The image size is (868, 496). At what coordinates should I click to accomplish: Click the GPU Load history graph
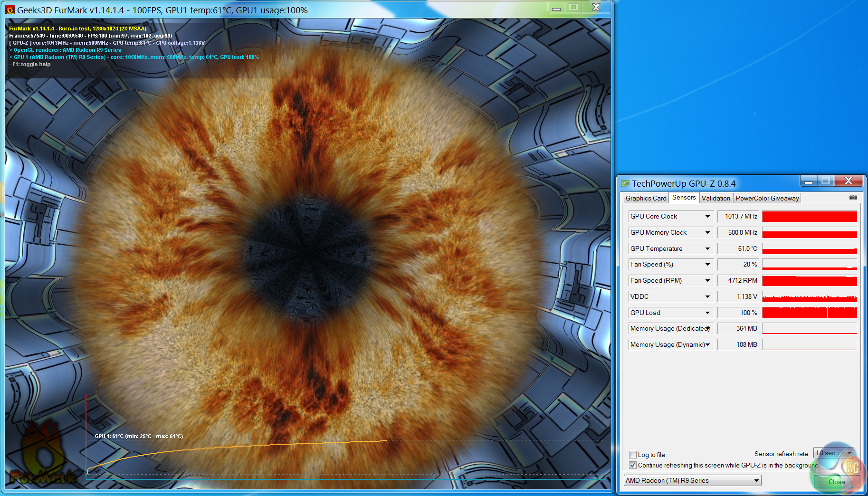809,313
